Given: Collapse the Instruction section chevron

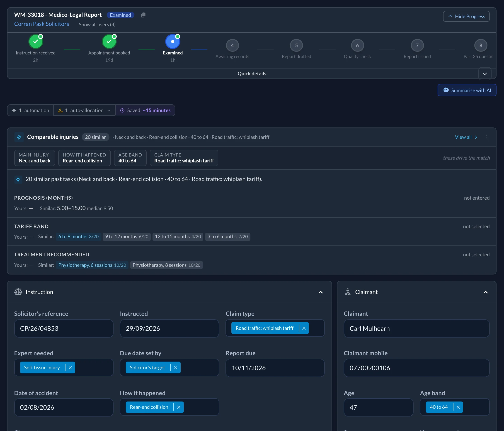Looking at the screenshot, I should point(321,292).
